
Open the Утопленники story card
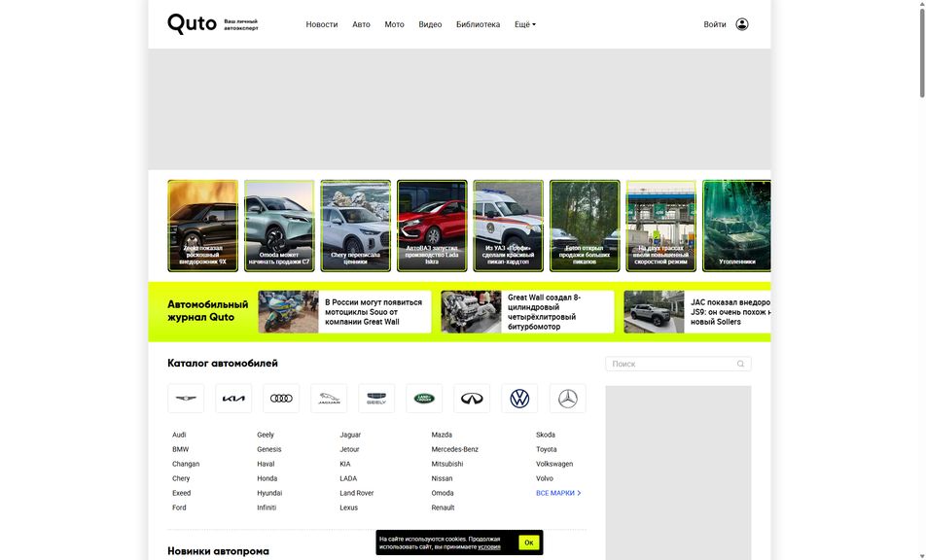[x=736, y=226]
